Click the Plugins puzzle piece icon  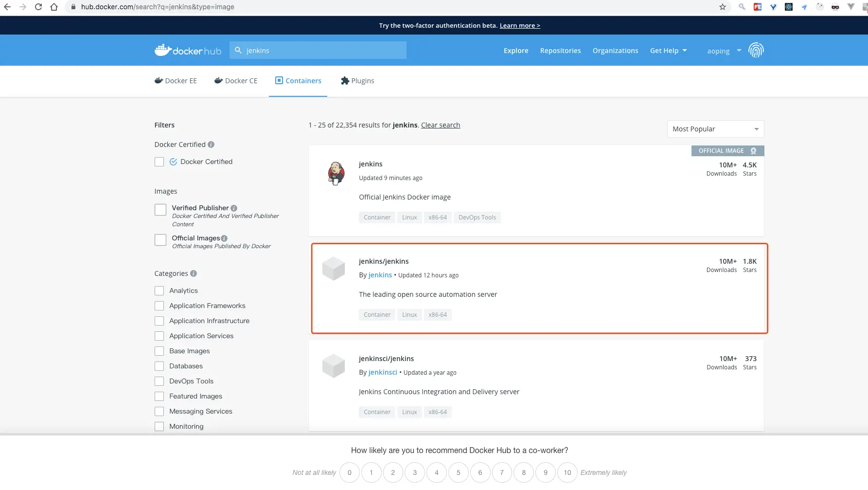[x=345, y=81]
